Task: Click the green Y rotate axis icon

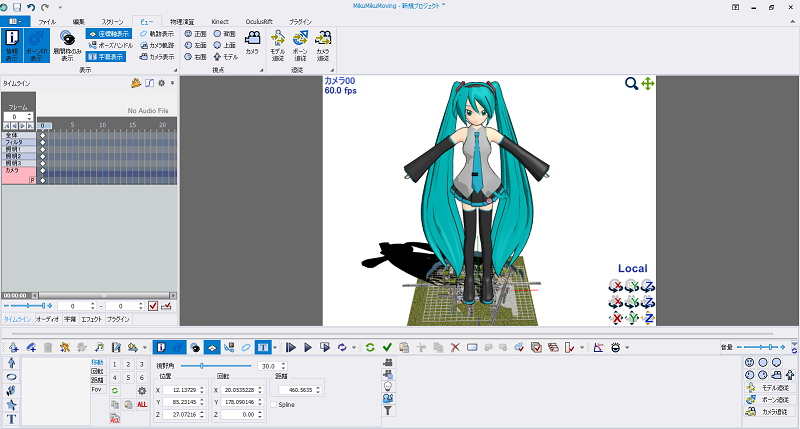Action: tap(632, 286)
